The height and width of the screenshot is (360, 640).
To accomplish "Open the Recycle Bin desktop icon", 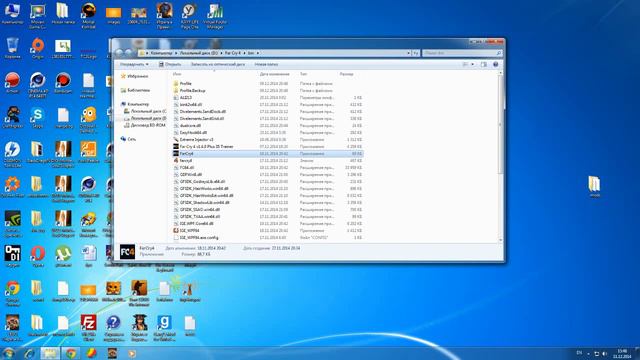I will [x=12, y=47].
